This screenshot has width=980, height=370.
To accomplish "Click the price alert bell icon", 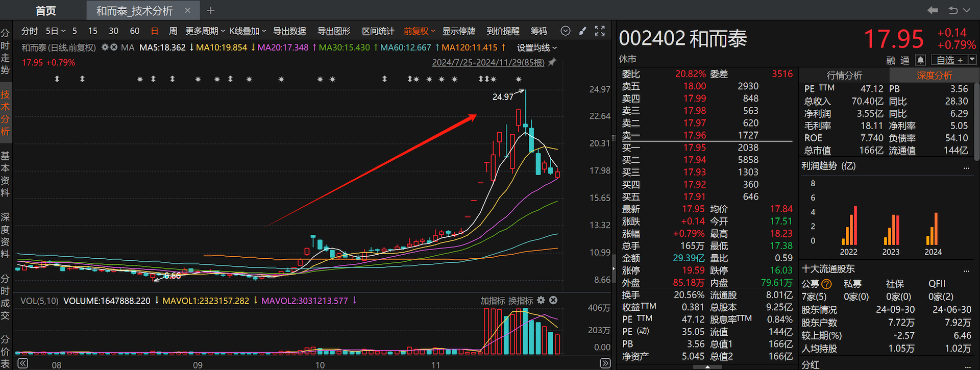I will tap(920, 60).
